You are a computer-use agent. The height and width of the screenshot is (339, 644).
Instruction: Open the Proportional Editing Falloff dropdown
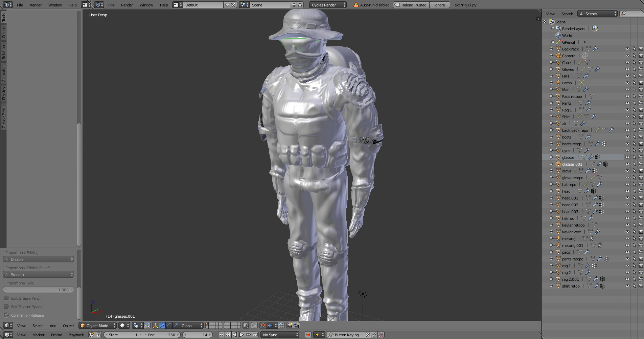[x=38, y=274]
